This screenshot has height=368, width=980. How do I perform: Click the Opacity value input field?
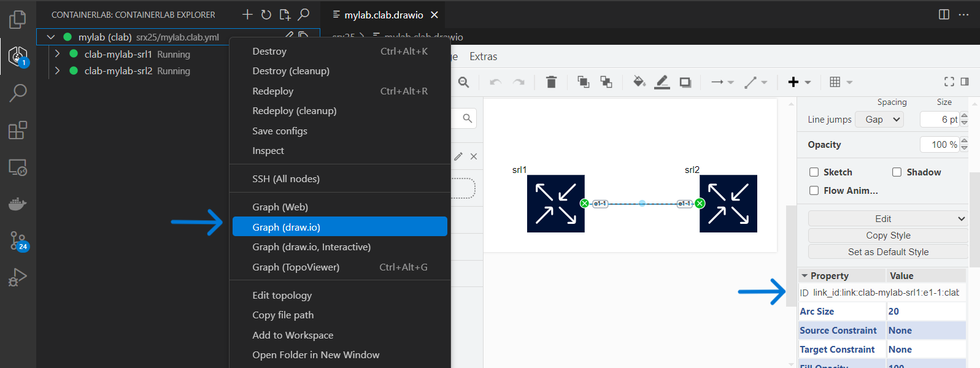coord(939,145)
